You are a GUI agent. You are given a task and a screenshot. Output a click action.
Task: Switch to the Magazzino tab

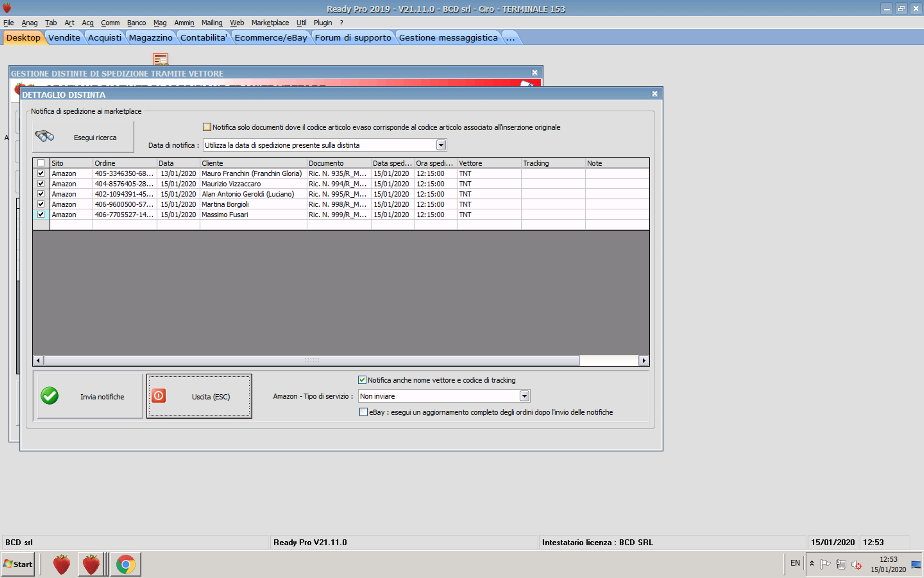coord(150,38)
